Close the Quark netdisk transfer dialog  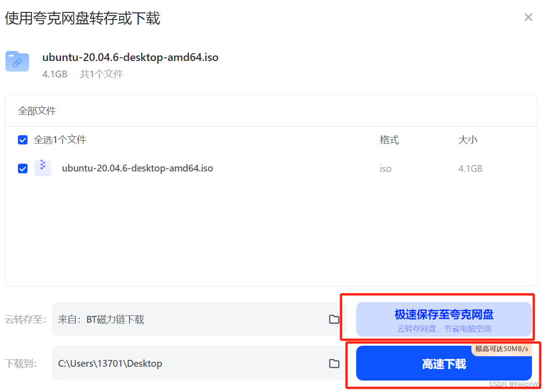point(528,17)
